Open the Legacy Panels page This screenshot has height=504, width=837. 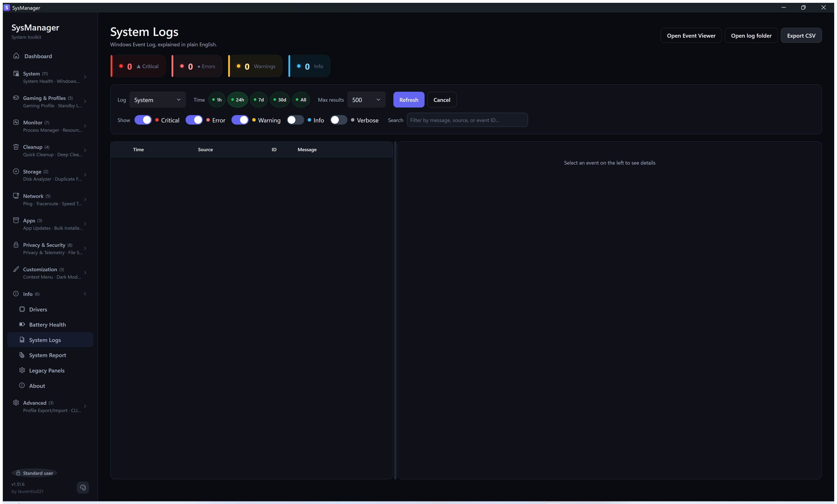click(50, 370)
